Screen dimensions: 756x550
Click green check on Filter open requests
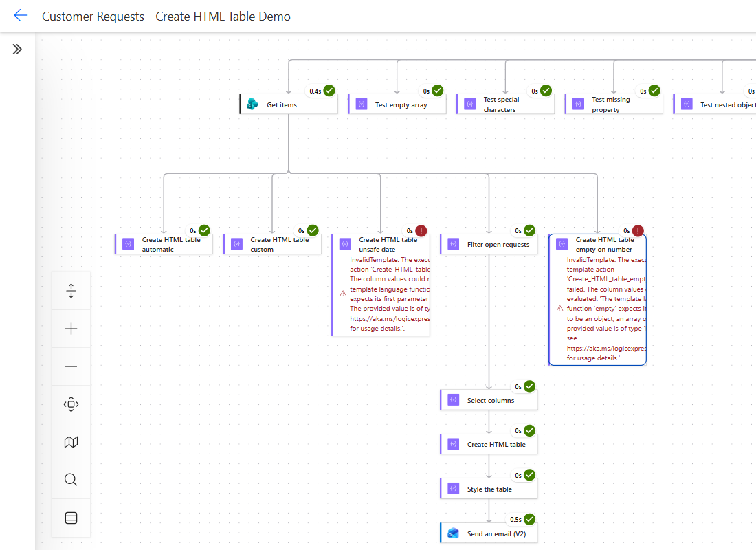point(529,230)
